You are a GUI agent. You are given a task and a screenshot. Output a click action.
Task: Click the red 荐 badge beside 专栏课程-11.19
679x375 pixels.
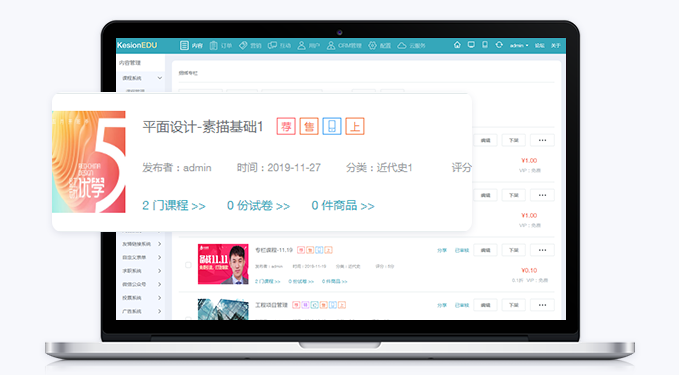[x=301, y=250]
